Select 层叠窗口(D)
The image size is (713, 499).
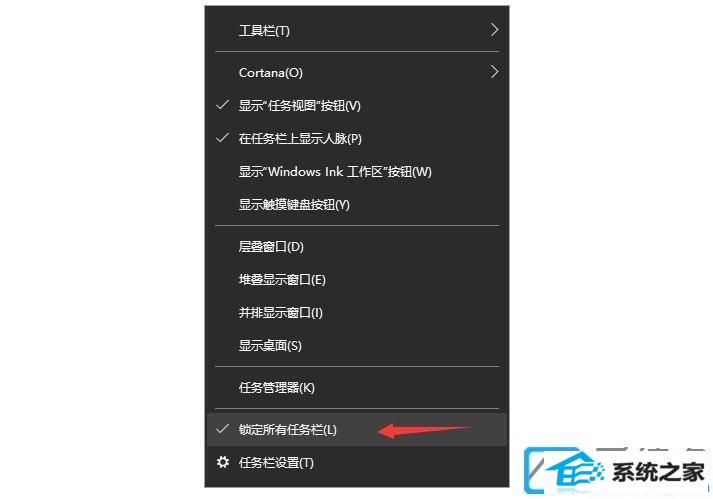[x=357, y=247]
